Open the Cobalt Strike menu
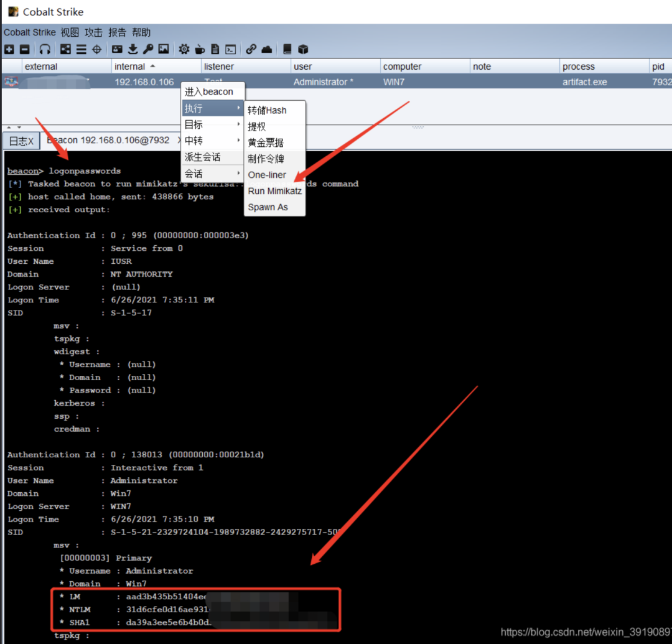The width and height of the screenshot is (672, 644). (30, 32)
